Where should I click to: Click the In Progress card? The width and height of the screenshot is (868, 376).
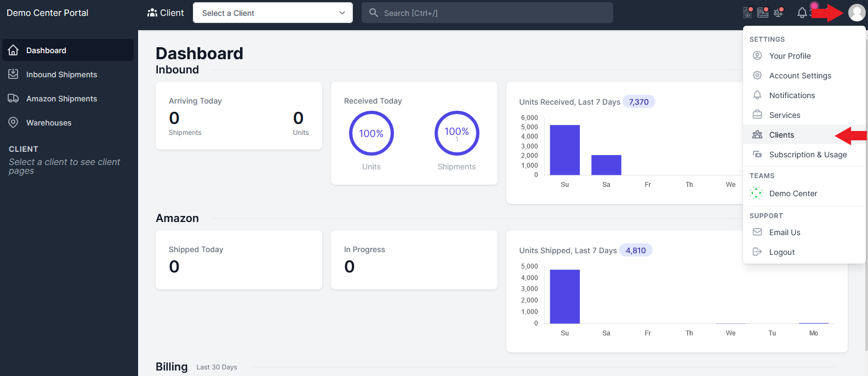point(414,260)
